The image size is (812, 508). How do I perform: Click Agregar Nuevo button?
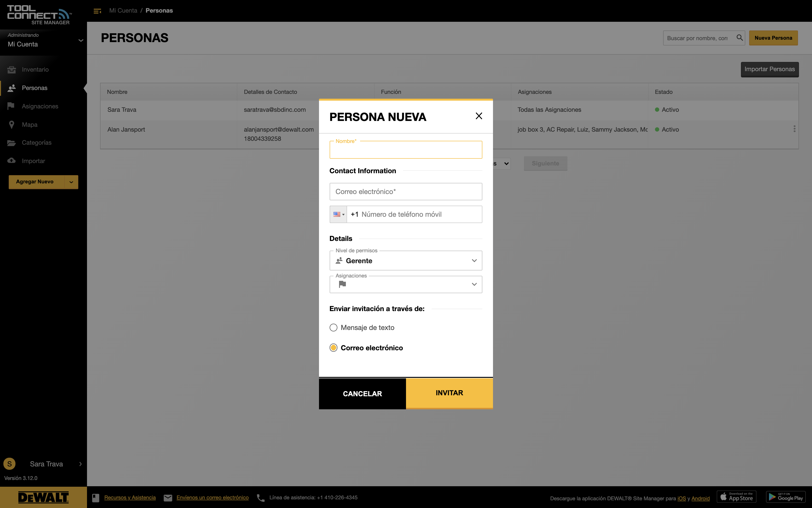click(x=36, y=182)
